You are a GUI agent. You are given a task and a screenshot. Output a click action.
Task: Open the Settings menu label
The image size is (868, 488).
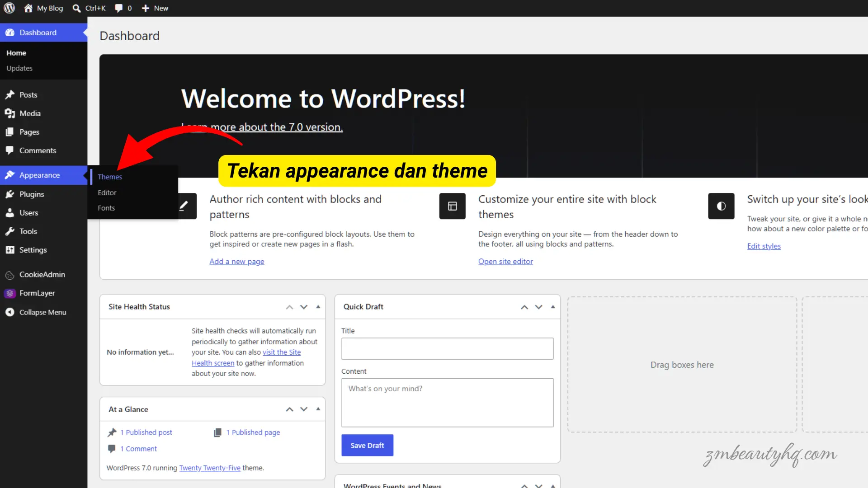33,250
